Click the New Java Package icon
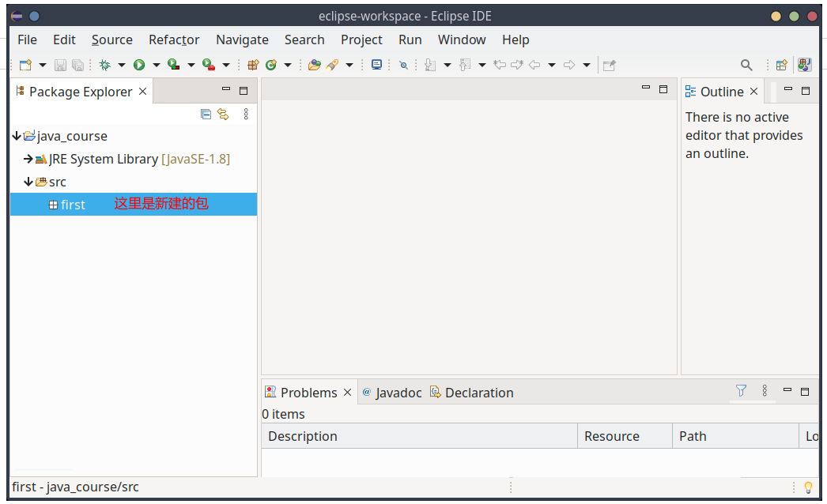The height and width of the screenshot is (504, 827). tap(253, 66)
